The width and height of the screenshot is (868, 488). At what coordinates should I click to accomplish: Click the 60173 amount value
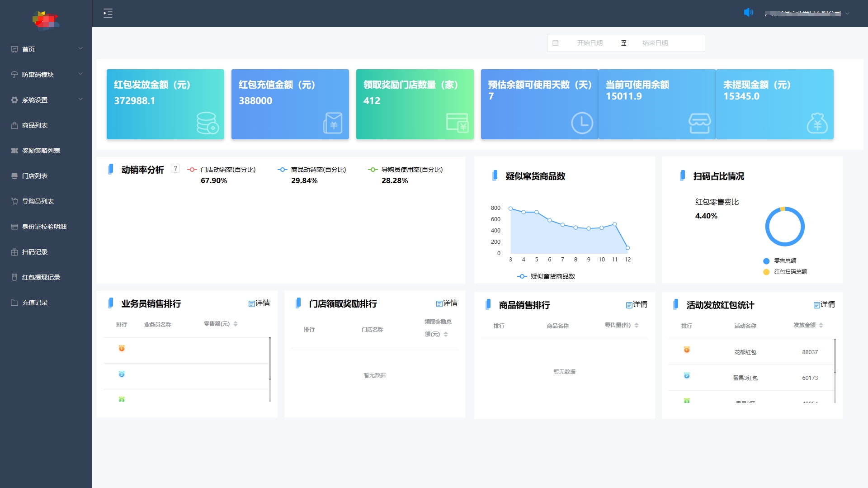tap(810, 378)
